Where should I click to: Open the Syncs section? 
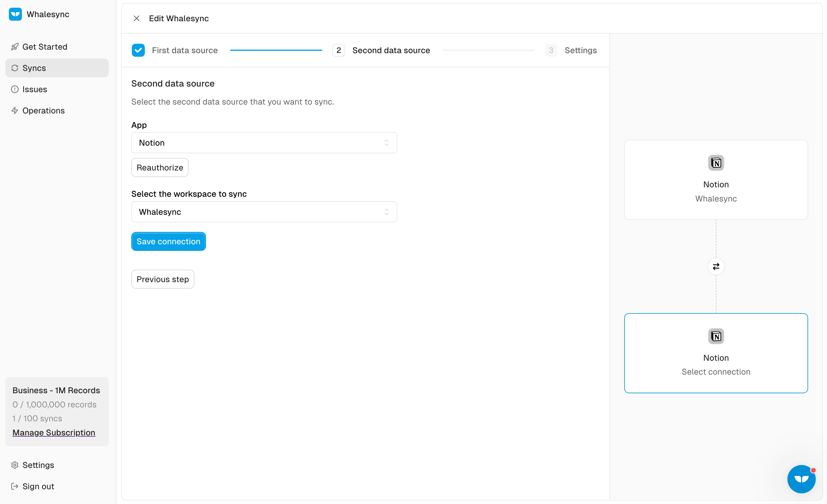pos(57,68)
